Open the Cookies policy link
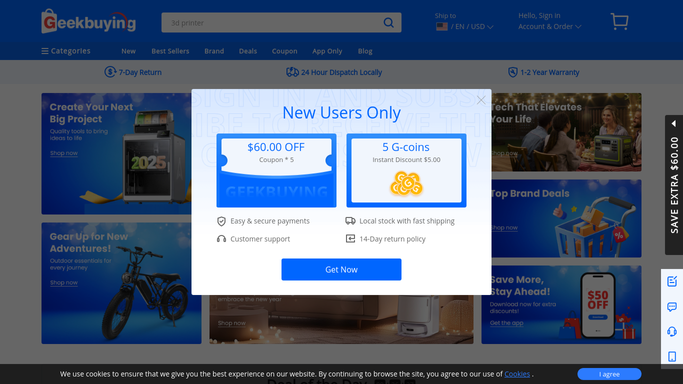The width and height of the screenshot is (683, 384). pos(517,374)
